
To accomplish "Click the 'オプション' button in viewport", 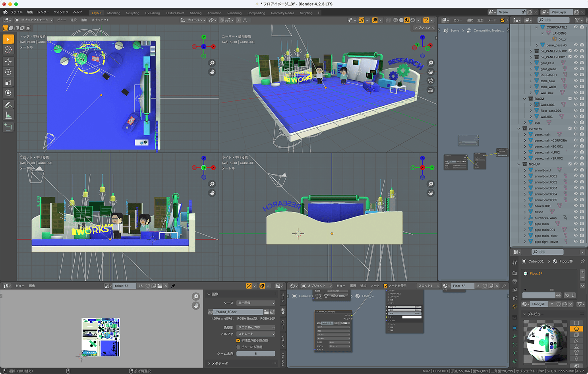I will (424, 28).
